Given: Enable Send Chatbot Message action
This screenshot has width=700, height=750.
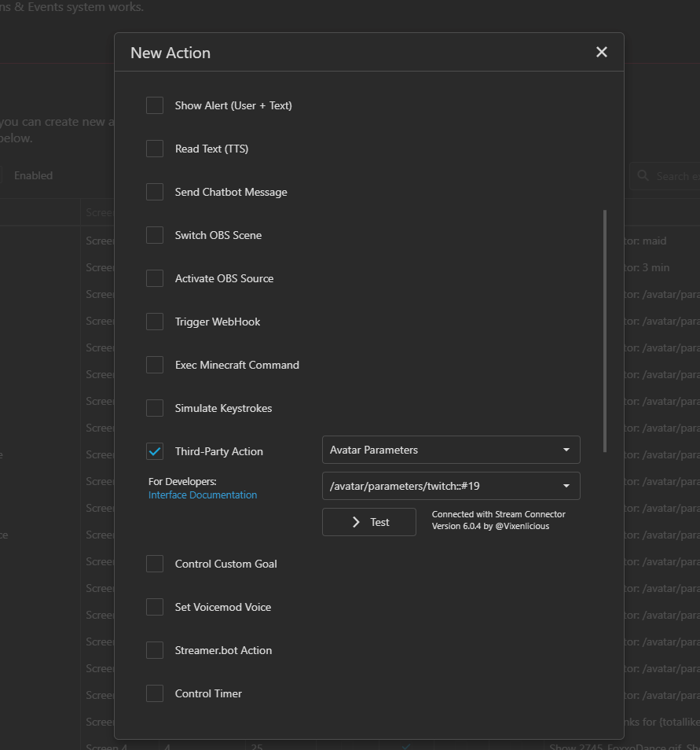Looking at the screenshot, I should click(155, 192).
